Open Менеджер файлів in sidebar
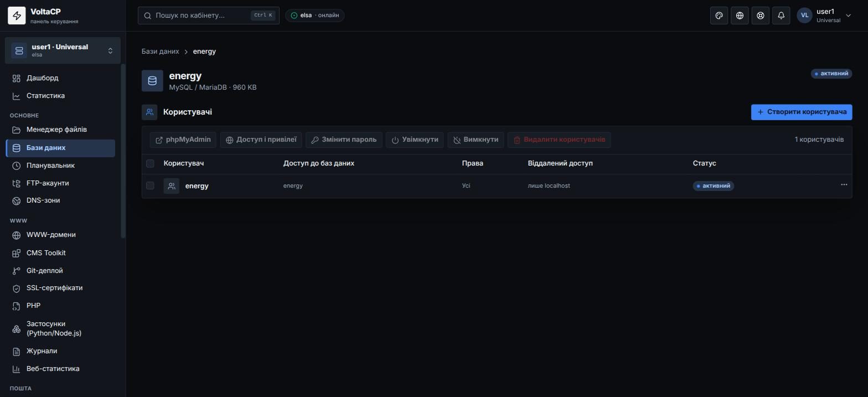The image size is (868, 397). [61, 130]
